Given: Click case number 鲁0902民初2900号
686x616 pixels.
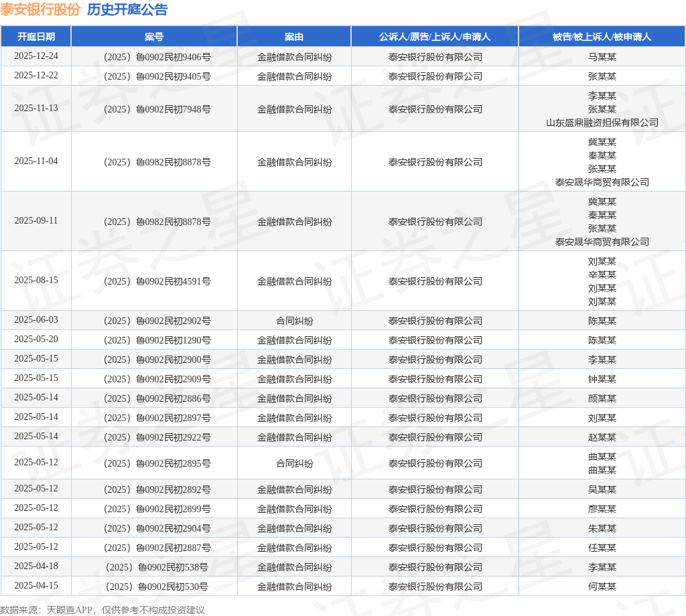Looking at the screenshot, I should click(x=157, y=360).
